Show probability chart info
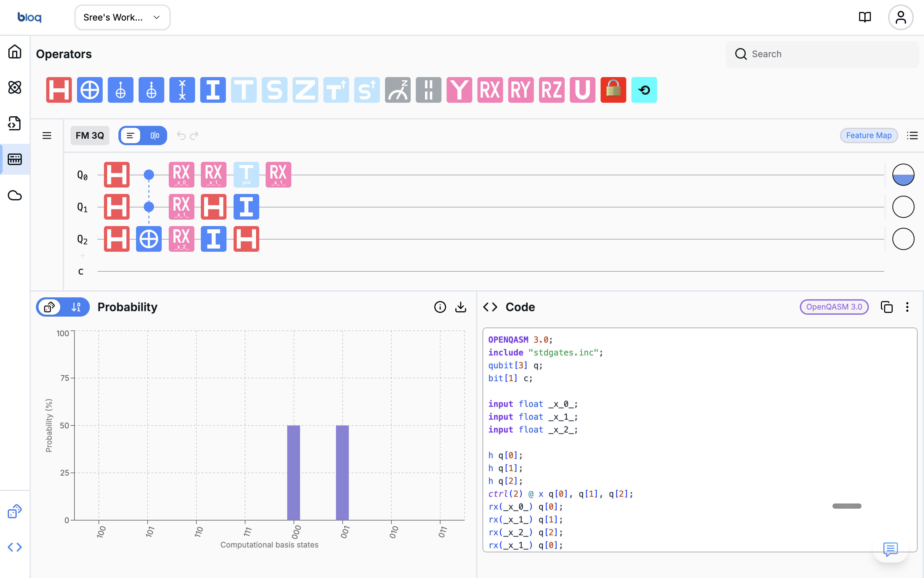This screenshot has width=924, height=578. pos(440,307)
